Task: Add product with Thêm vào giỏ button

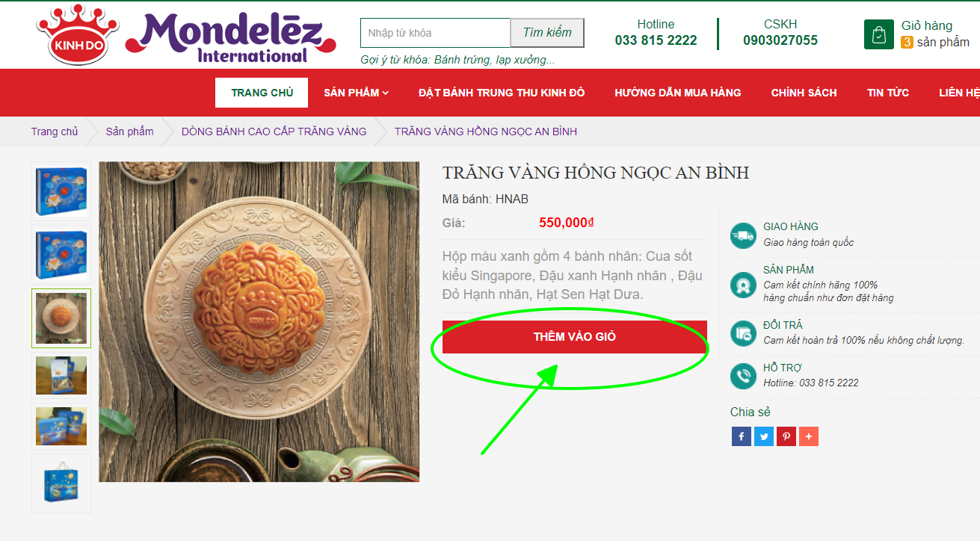Action: point(575,337)
